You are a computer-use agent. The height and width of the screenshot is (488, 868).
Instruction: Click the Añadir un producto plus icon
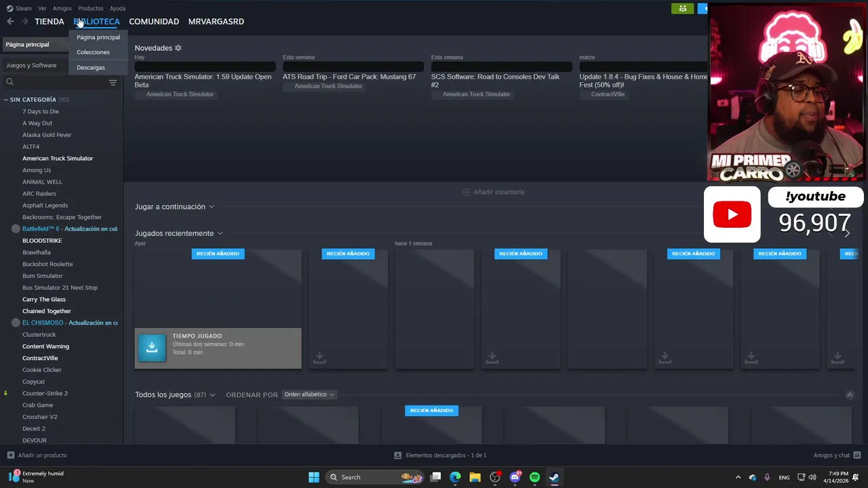[10, 455]
